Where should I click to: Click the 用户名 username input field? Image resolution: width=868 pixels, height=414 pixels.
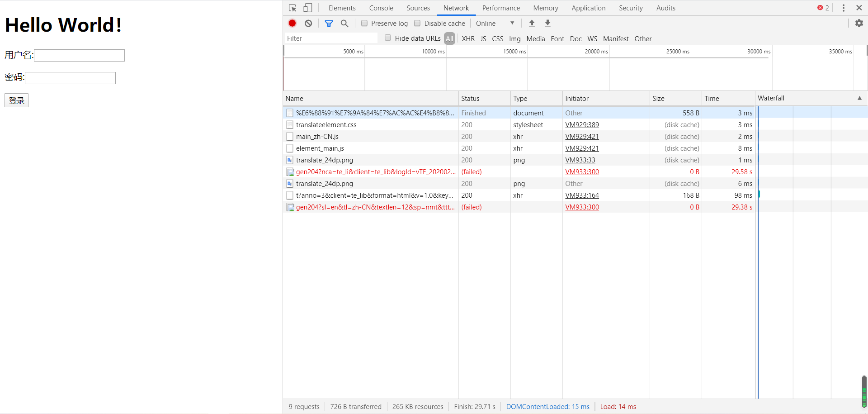79,55
